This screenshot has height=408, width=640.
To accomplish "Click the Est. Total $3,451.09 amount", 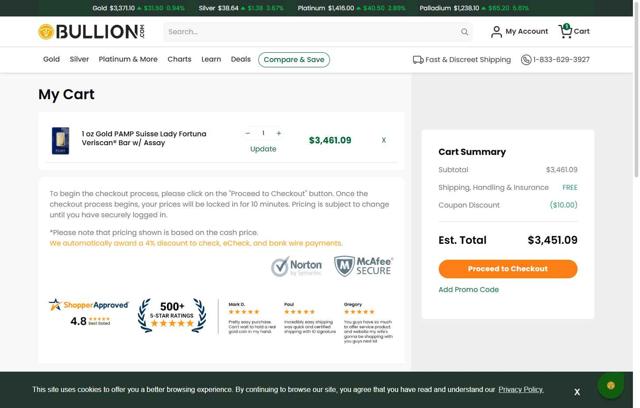I will click(552, 240).
